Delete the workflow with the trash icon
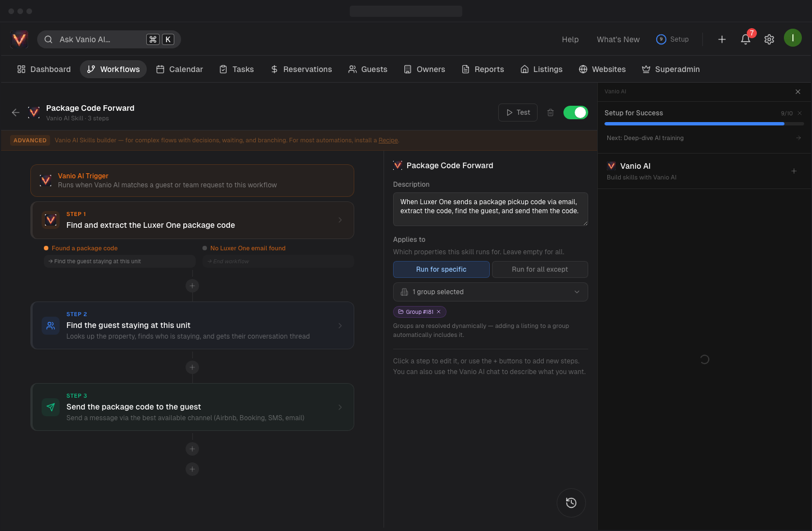 (x=551, y=112)
